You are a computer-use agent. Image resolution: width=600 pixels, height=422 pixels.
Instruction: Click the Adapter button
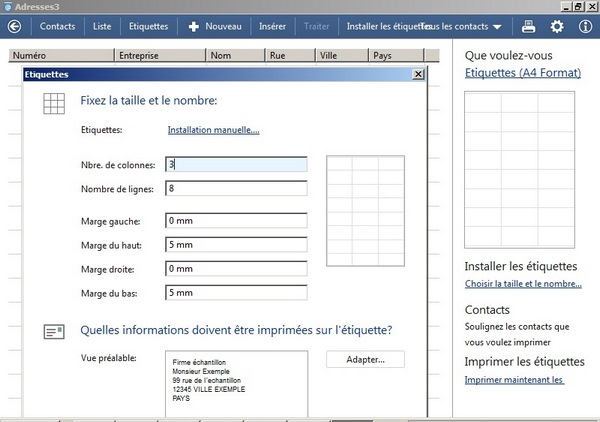pos(365,359)
